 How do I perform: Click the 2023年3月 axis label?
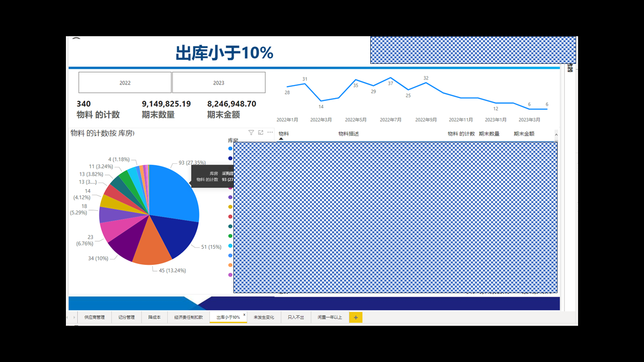point(529,120)
